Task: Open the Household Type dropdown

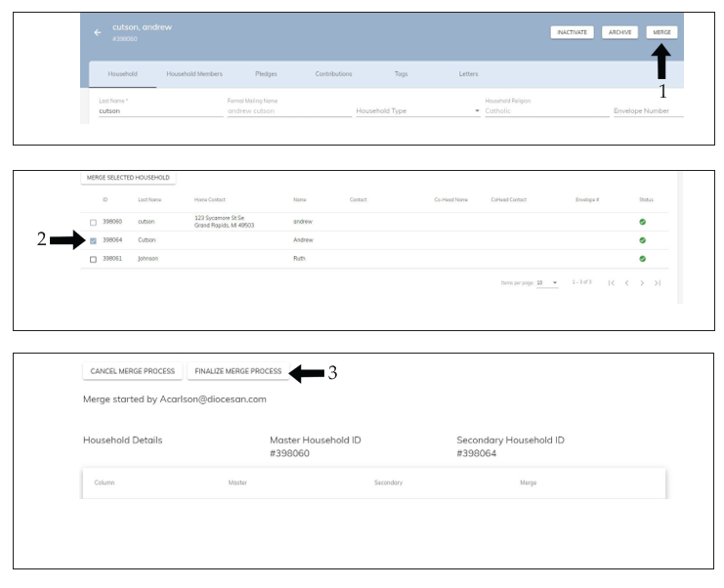Action: coord(417,111)
